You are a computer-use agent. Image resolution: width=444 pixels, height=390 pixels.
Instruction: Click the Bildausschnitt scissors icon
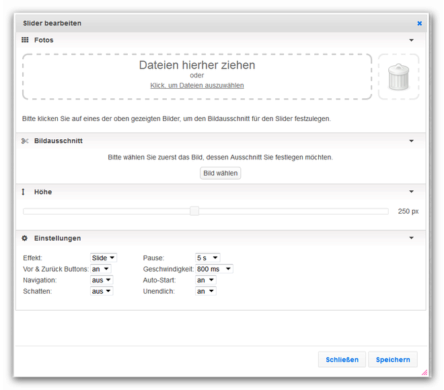coord(25,141)
